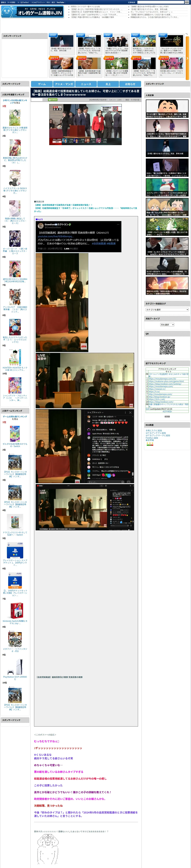Open the お知らせ navigation tab
This screenshot has height=868, width=191.
130,84
